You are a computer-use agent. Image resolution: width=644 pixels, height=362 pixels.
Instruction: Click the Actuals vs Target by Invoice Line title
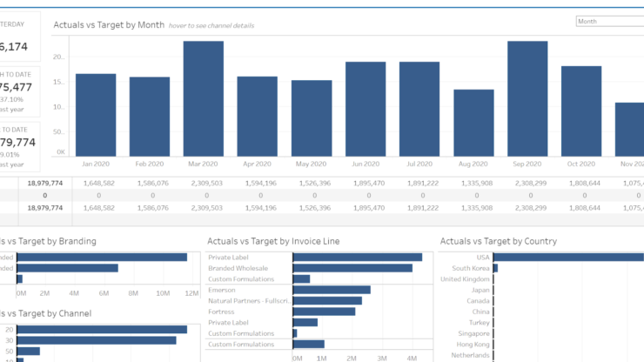[273, 241]
